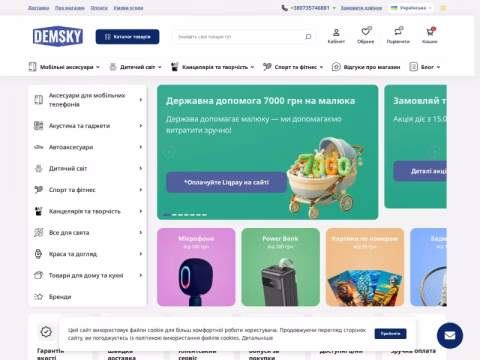This screenshot has height=360, width=480.
Task: Open the Українська language dropdown
Action: 411,8
